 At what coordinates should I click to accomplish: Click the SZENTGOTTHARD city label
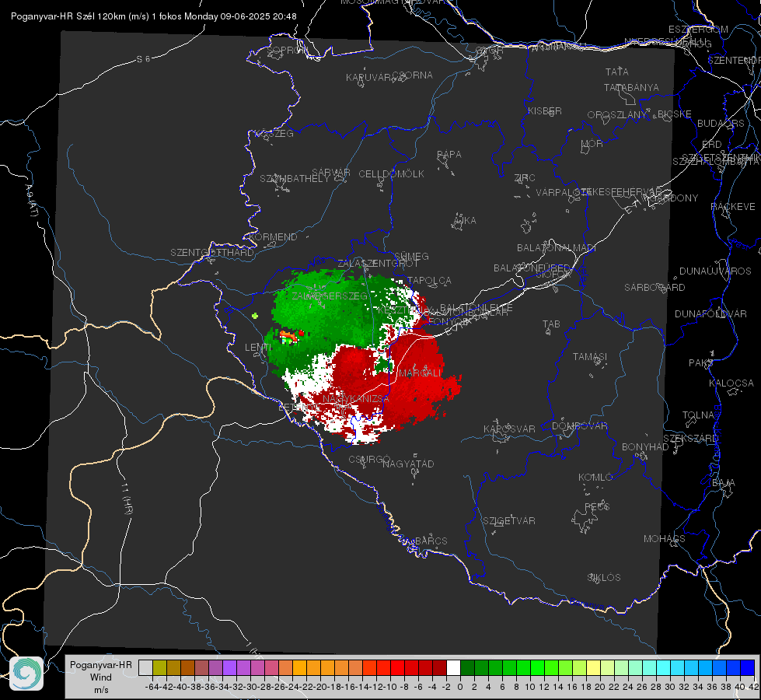212,252
